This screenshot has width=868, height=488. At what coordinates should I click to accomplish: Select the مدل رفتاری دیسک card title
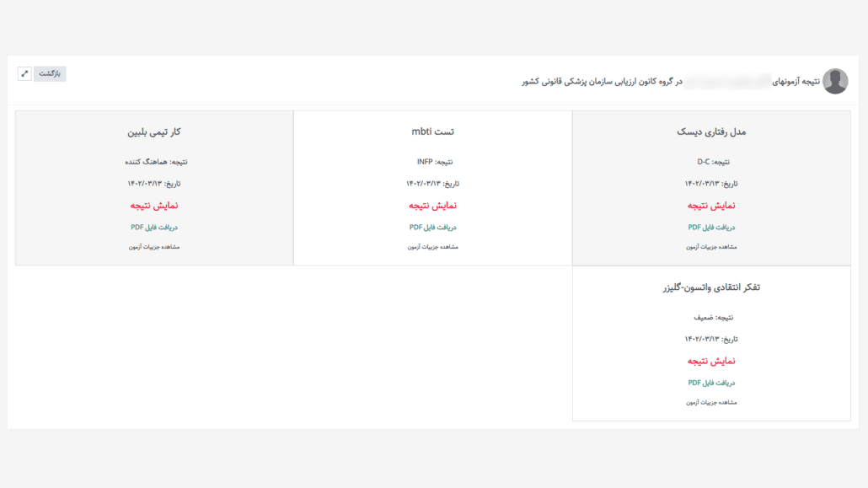pos(711,132)
